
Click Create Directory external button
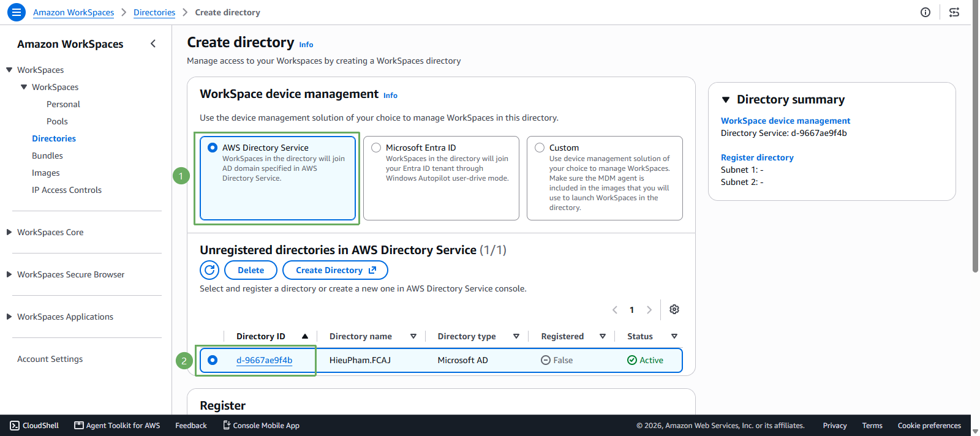tap(335, 270)
